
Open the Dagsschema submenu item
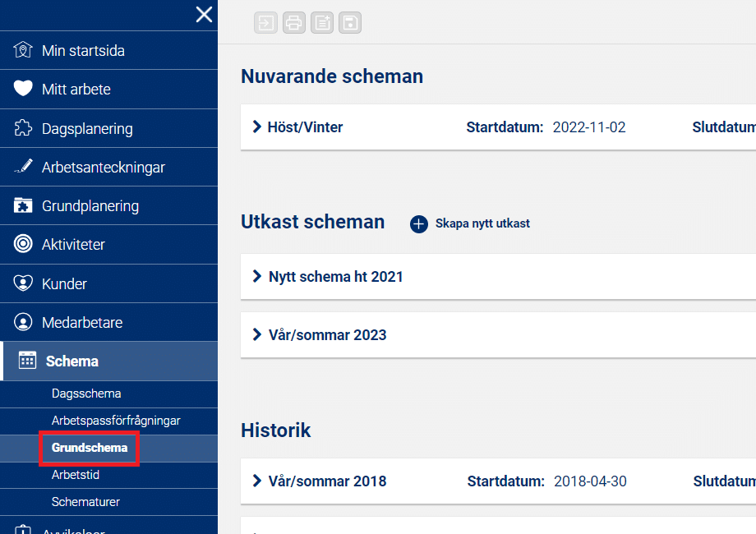[x=86, y=394]
